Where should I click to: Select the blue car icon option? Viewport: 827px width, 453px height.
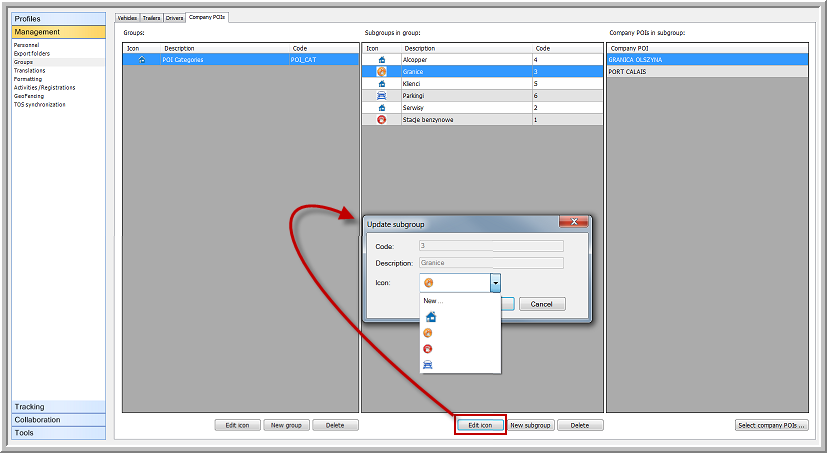[430, 365]
